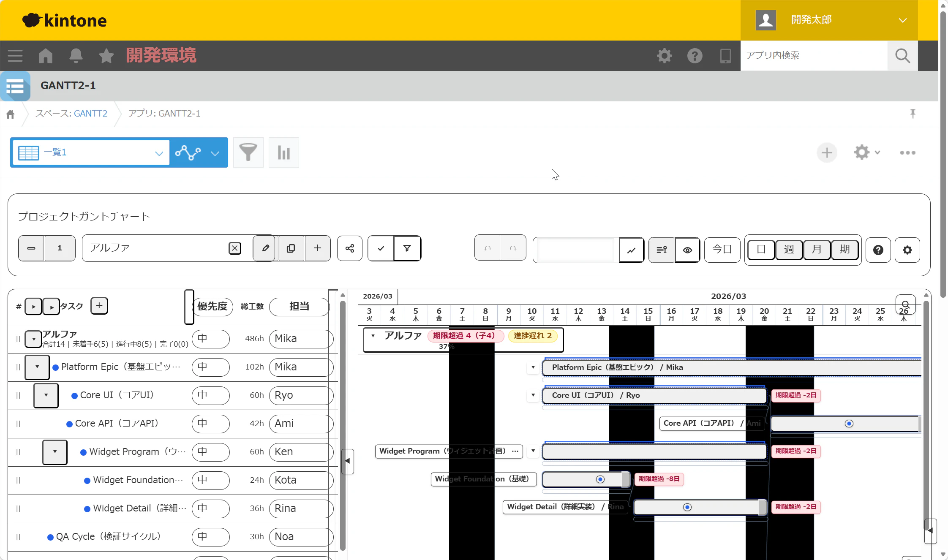948x560 pixels.
Task: Jump to 今日 on the timeline
Action: (x=722, y=249)
